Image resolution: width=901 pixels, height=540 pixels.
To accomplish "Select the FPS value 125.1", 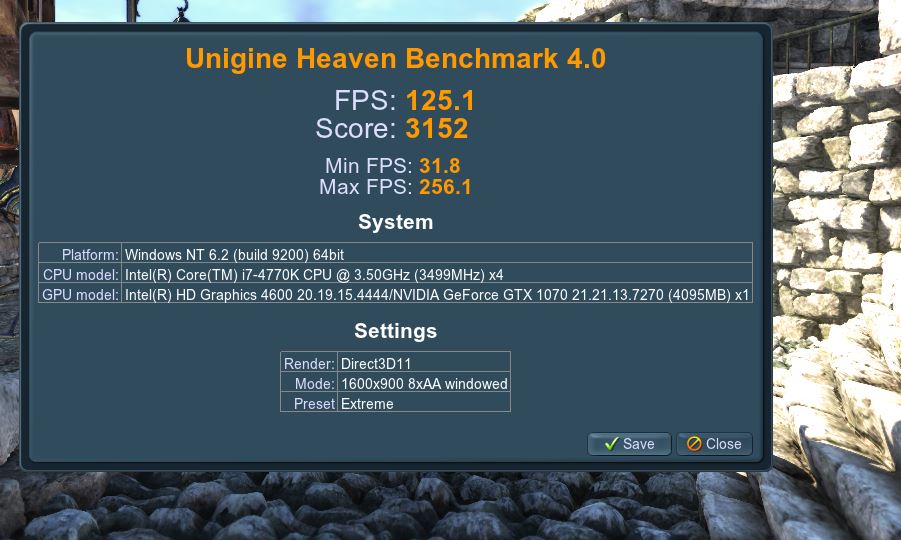I will (x=440, y=101).
